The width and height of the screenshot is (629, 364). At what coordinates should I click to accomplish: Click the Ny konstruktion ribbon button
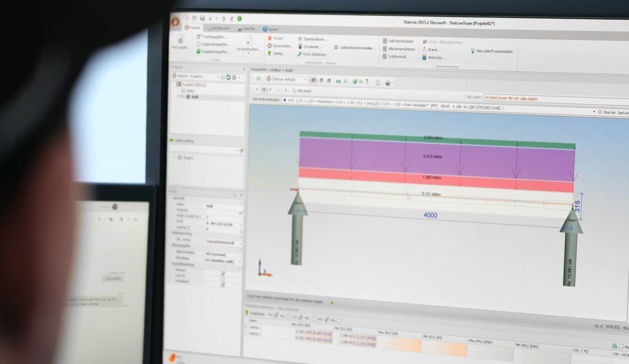(248, 44)
